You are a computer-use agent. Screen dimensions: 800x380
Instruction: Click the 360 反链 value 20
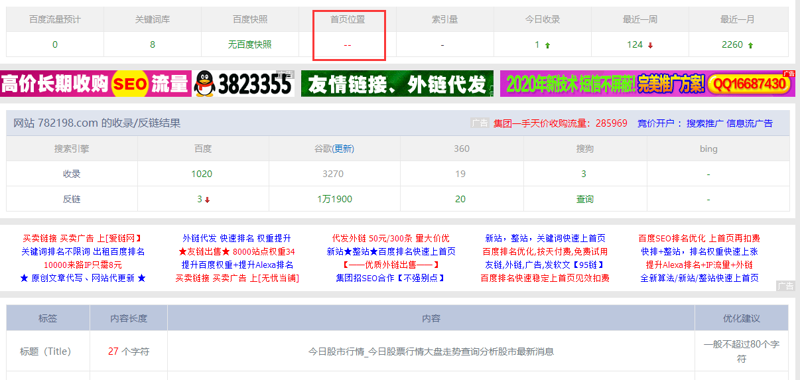coord(460,199)
